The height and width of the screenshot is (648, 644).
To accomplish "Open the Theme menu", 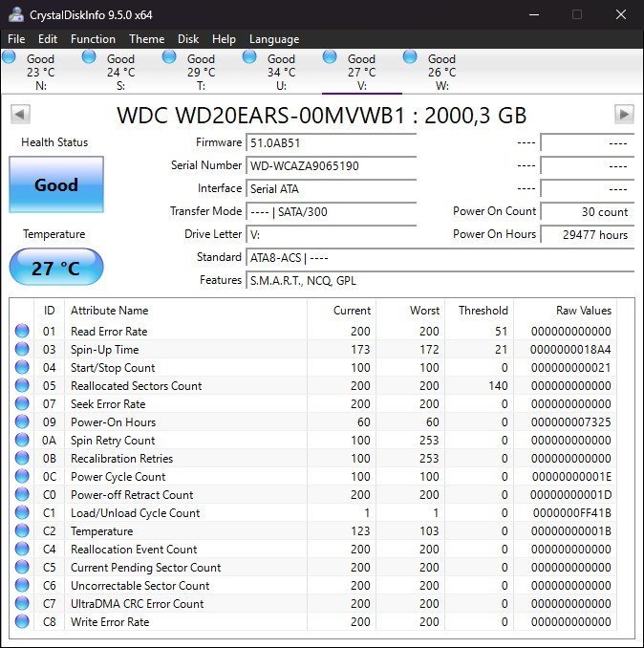I will click(x=146, y=39).
